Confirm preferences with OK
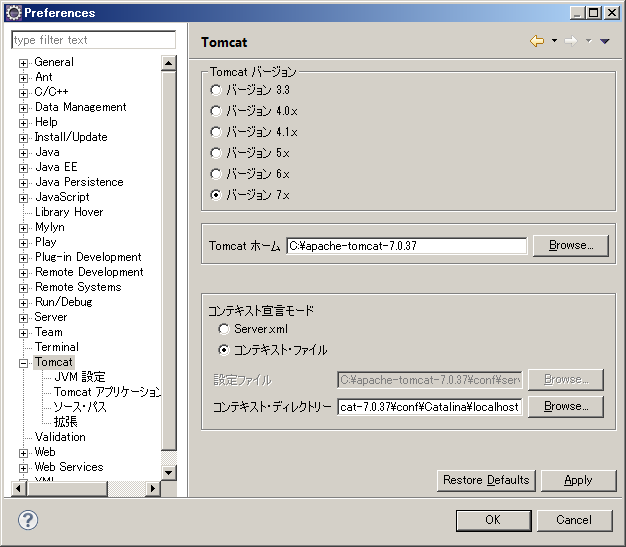626x547 pixels. [x=493, y=520]
